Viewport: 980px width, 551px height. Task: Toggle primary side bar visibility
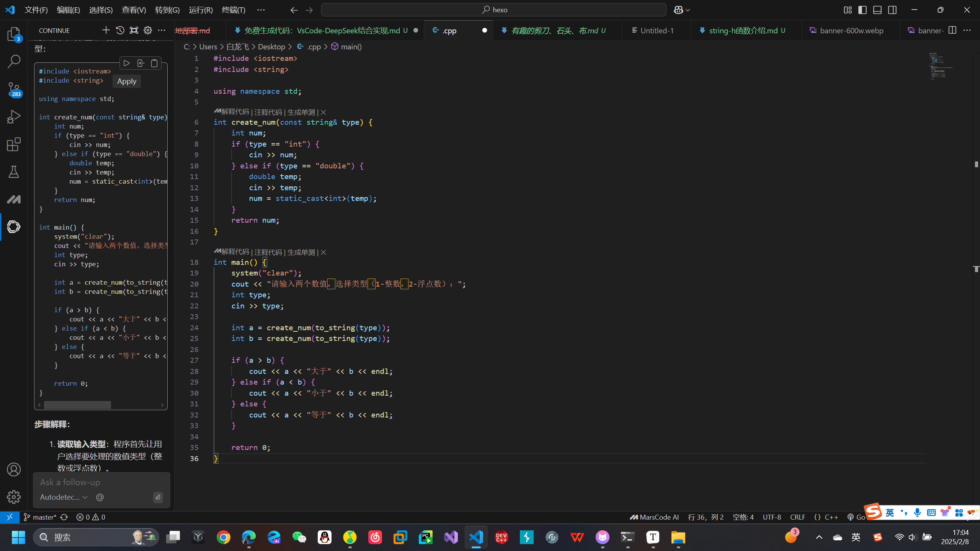pos(862,10)
